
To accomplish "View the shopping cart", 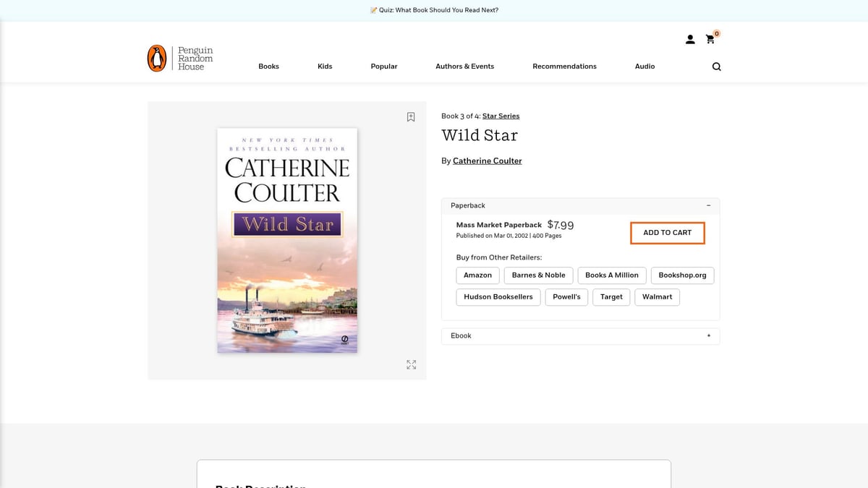I will (x=710, y=40).
